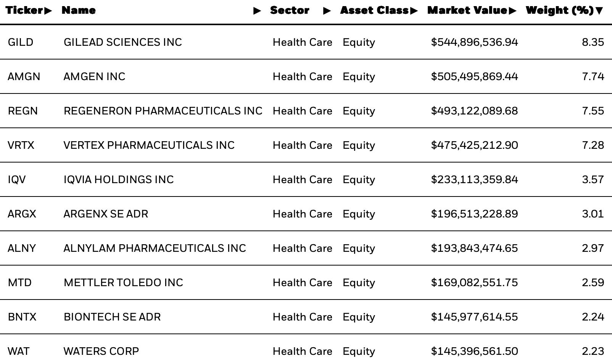Toggle Weight (%) descending sort arrow
Screen dimensions: 612x364
599,11
